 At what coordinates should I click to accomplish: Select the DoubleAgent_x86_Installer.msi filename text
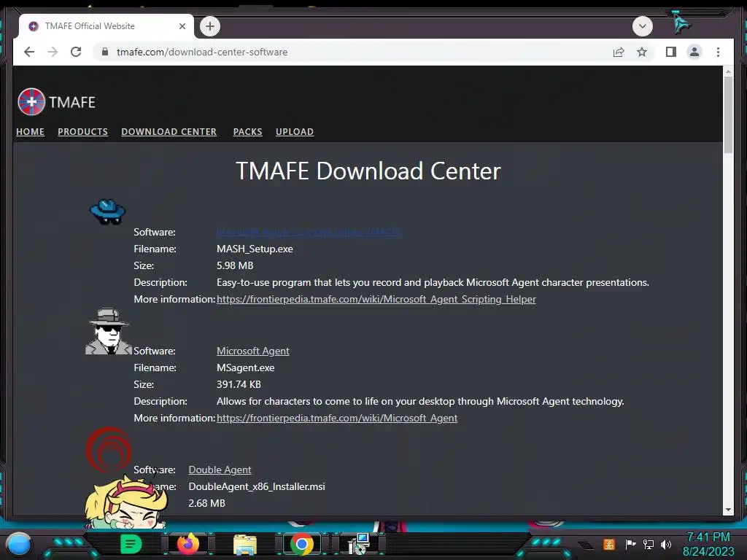257,486
